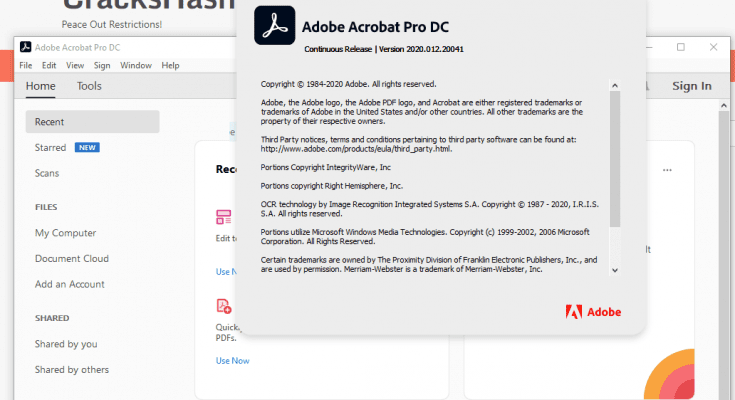Open the File menu

point(26,65)
